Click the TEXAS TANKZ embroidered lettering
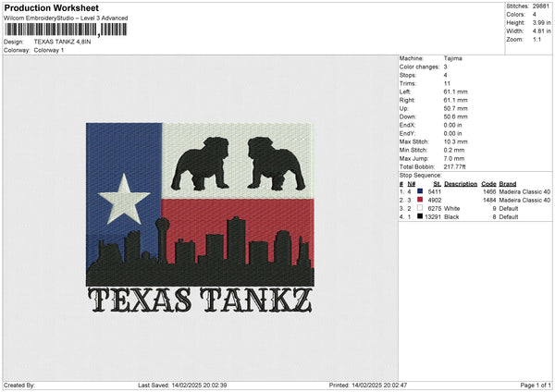The width and height of the screenshot is (555, 392). point(199,300)
